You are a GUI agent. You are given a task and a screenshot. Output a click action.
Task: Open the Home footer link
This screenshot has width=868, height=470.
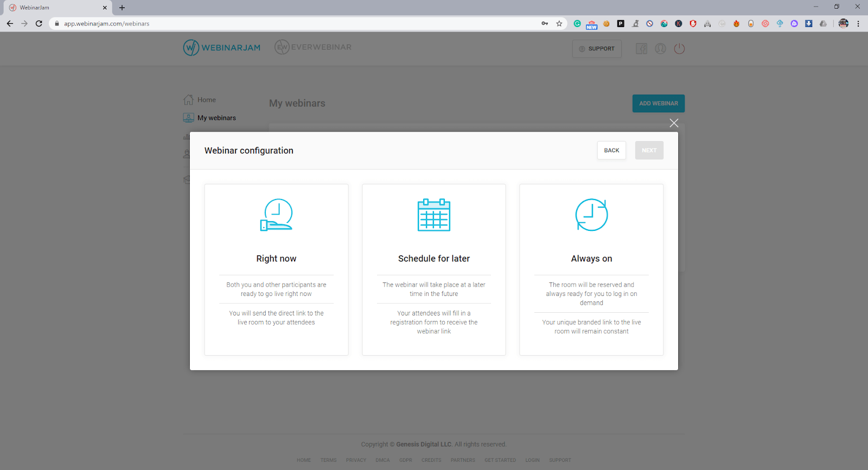(x=304, y=460)
